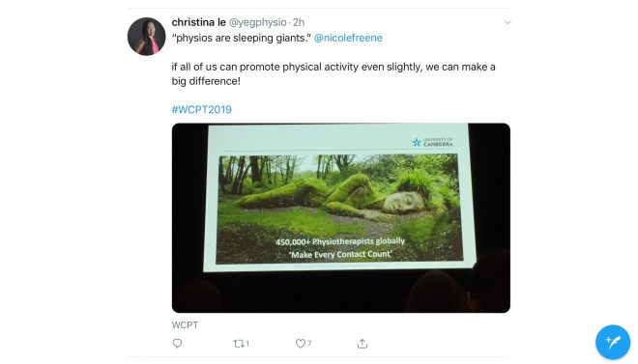638x364 pixels.
Task: Select the @yegphysio handle
Action: click(258, 22)
